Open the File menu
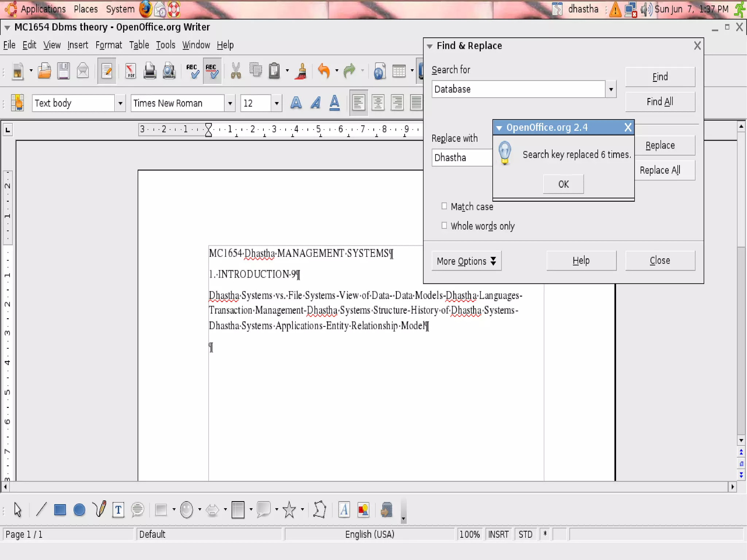This screenshot has height=560, width=747. pos(9,45)
